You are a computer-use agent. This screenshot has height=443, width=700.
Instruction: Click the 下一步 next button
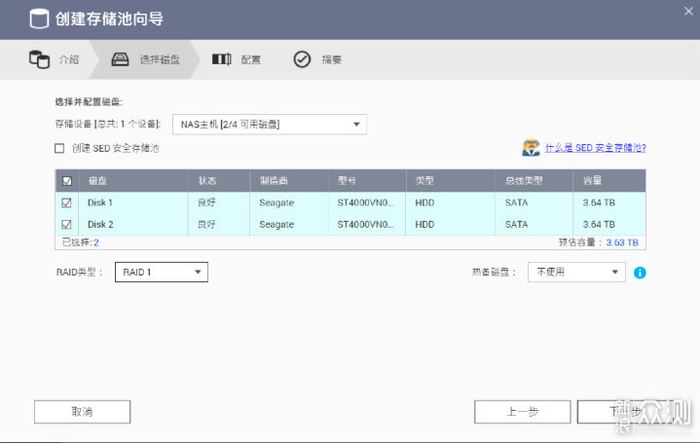[x=625, y=412]
